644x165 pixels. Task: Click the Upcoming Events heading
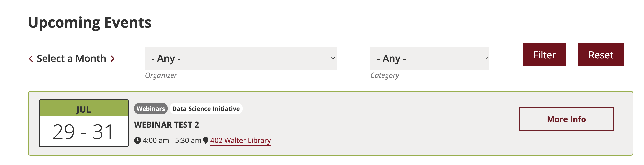coord(90,23)
